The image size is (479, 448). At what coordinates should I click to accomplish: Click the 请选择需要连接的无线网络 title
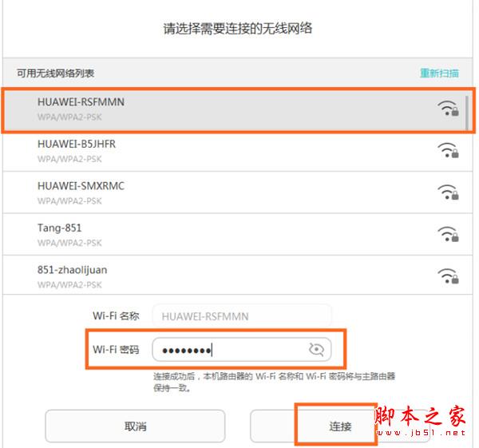238,29
